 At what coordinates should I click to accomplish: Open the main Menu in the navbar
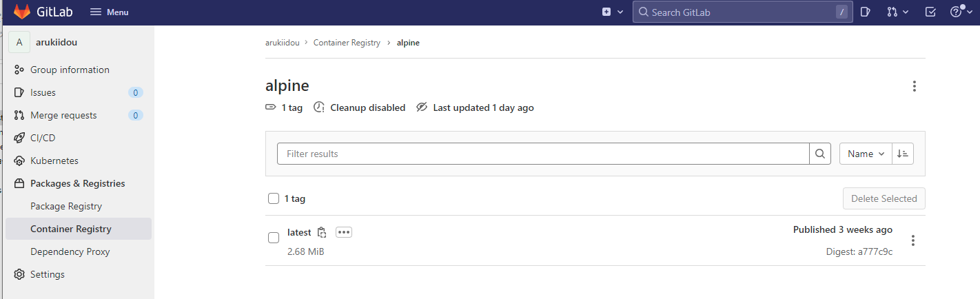(x=110, y=12)
